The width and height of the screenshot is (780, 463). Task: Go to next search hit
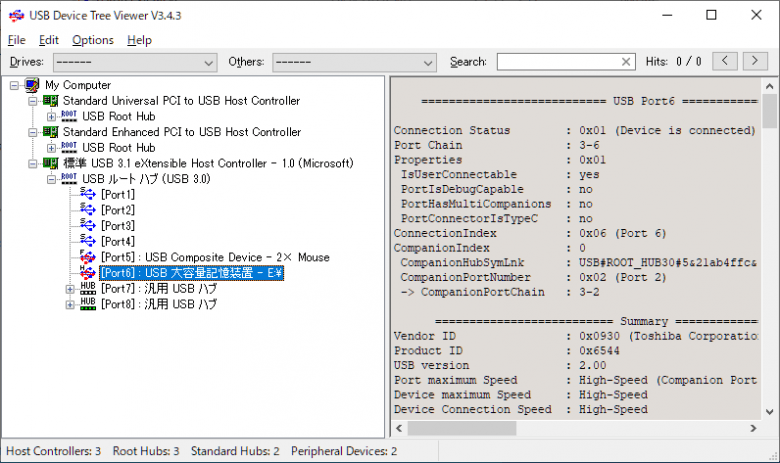755,61
